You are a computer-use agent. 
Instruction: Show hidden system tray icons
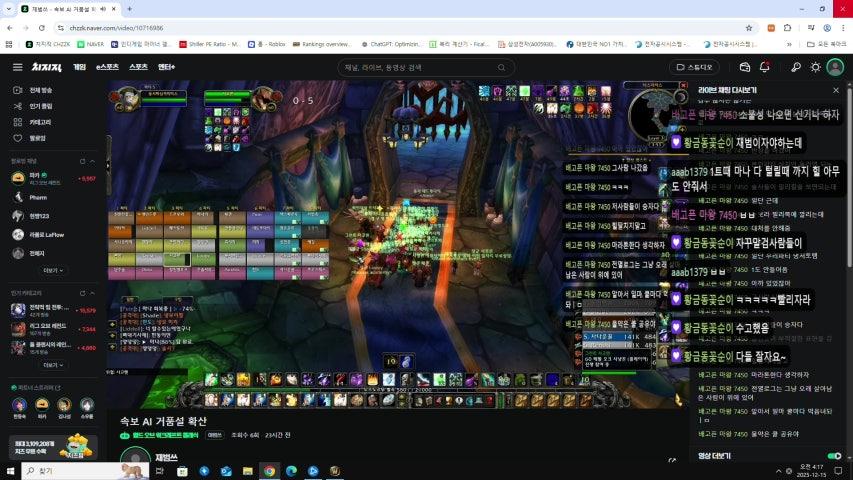pyautogui.click(x=778, y=471)
